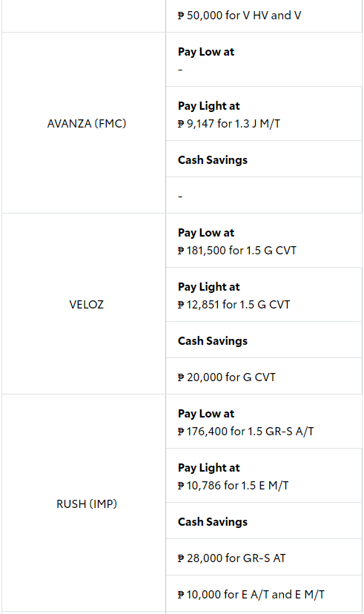Click the Veloz Pay Light at heading
Viewport: 364px width, 614px height.
pyautogui.click(x=208, y=287)
